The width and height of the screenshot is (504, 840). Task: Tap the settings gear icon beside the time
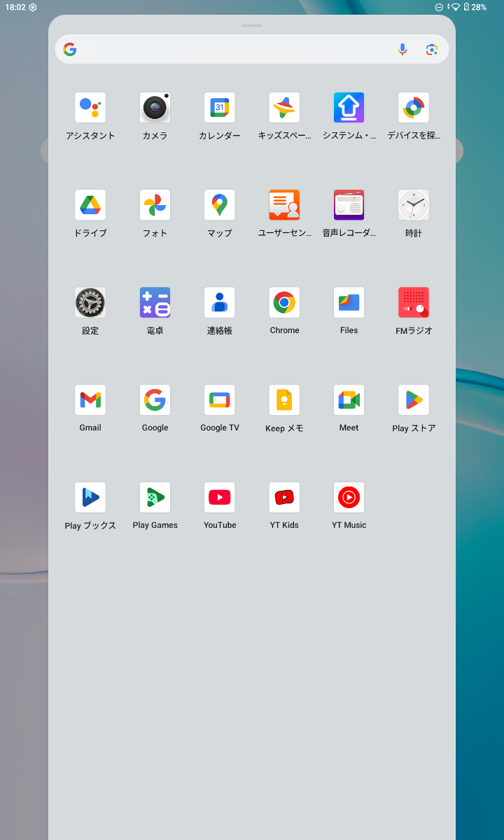click(x=33, y=7)
